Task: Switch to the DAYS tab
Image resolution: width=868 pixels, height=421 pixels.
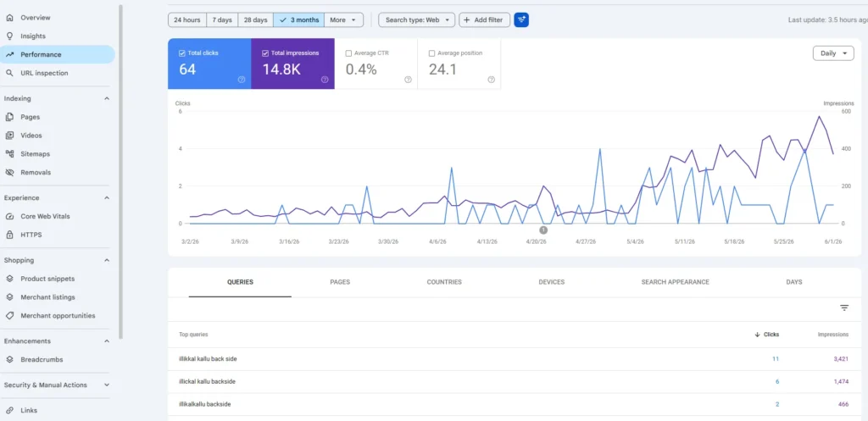Action: (x=793, y=282)
